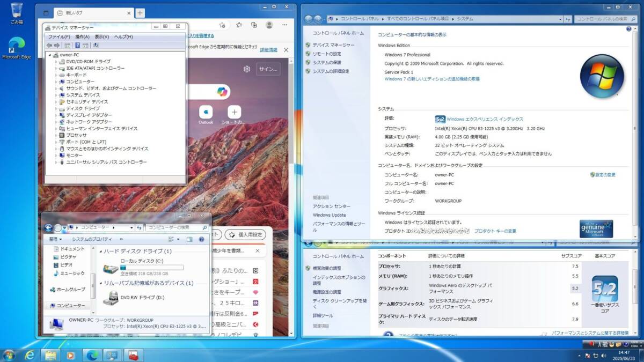The image size is (644, 362).
Task: Click the blue help icon in Device Manager toolbar
Action: (x=77, y=46)
